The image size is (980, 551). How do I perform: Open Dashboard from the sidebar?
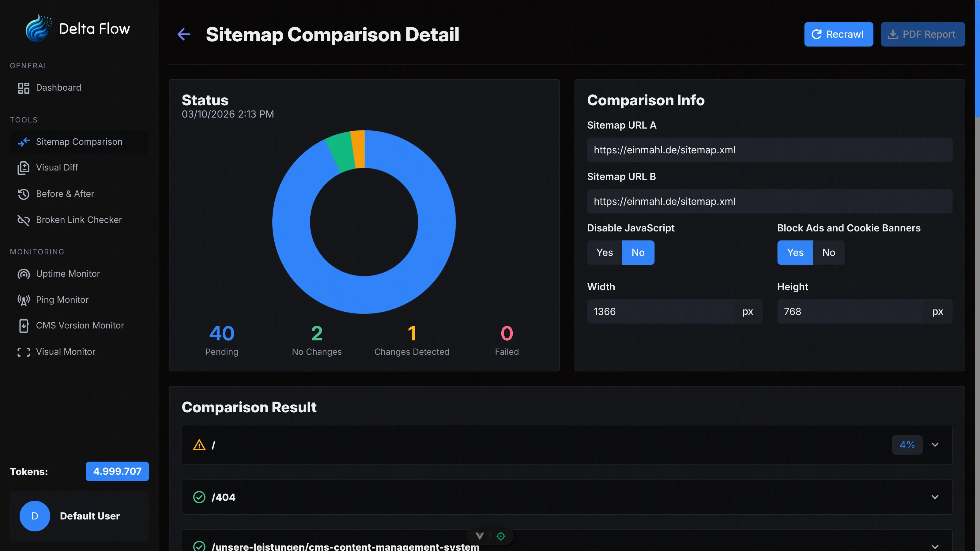[58, 88]
